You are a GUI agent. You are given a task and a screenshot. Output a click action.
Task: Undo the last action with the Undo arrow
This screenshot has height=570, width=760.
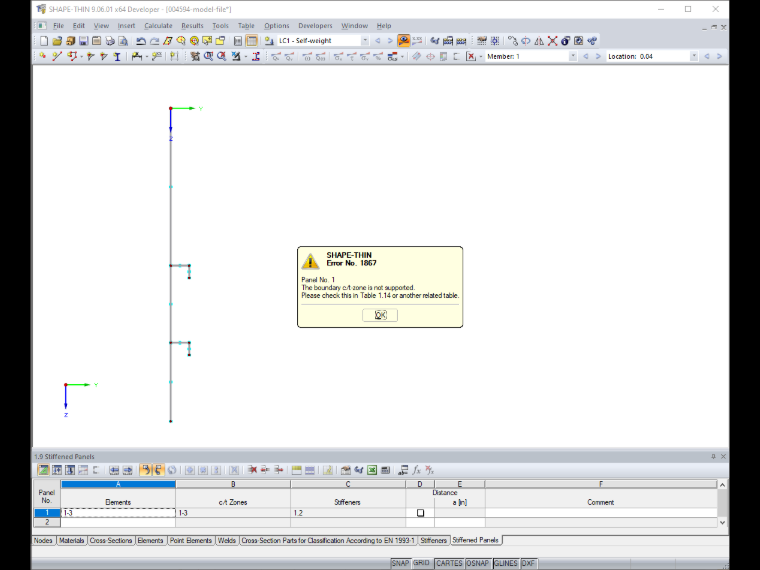[x=141, y=41]
